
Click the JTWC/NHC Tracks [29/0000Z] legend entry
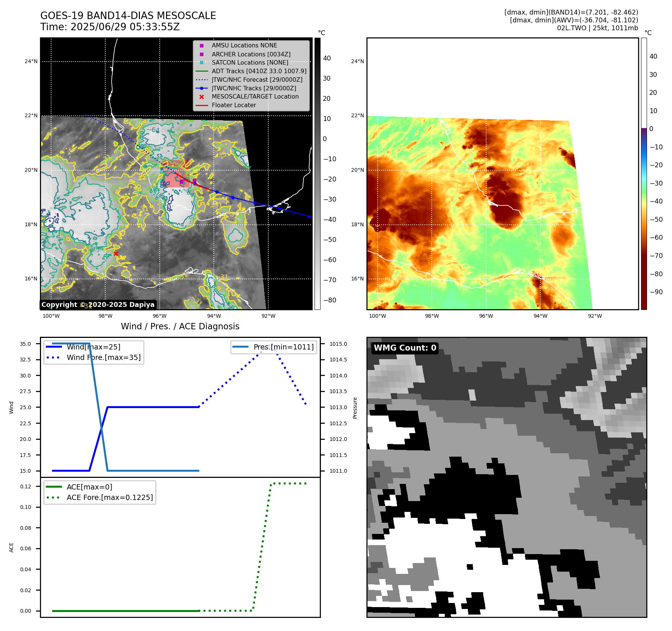(x=246, y=88)
